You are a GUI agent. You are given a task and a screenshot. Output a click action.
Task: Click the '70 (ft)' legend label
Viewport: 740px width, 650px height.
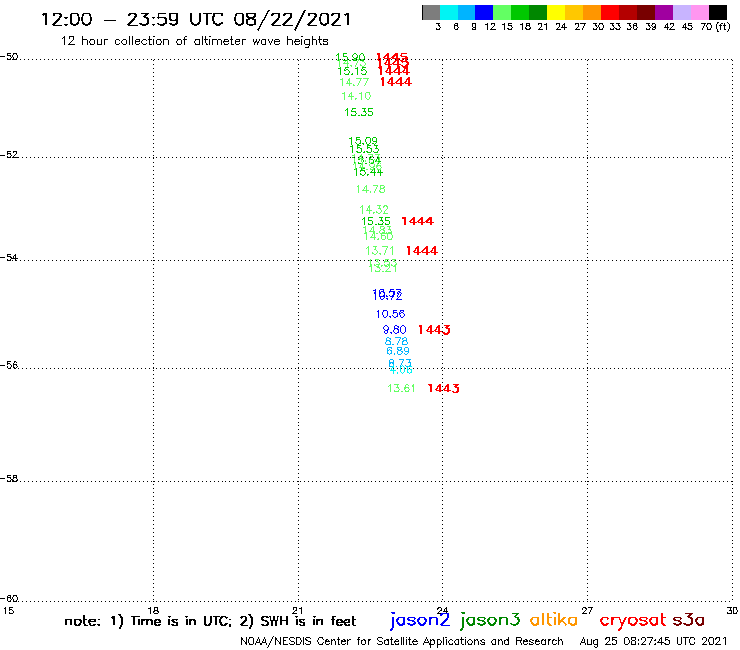(715, 27)
